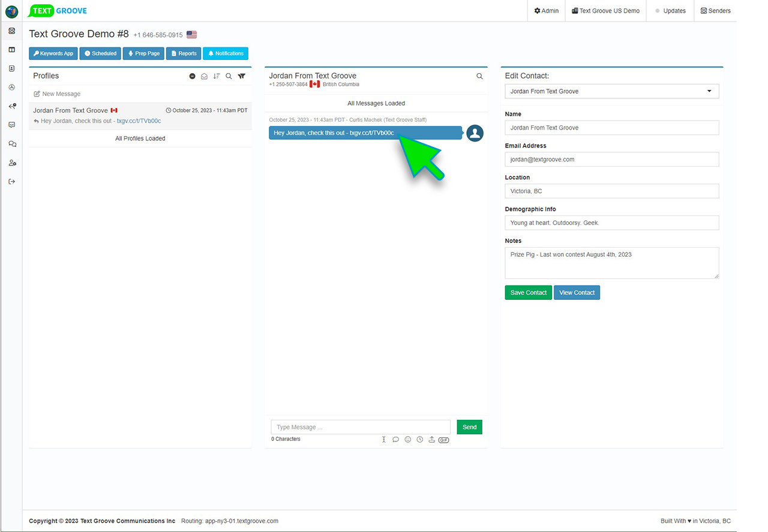Click the Jordan From Text Groove conversation title
The height and width of the screenshot is (532, 768).
click(313, 76)
